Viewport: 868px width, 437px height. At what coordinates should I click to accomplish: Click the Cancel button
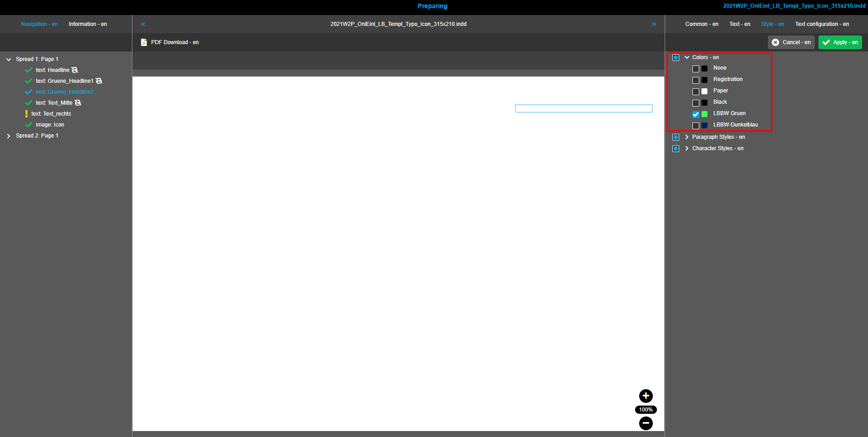791,42
